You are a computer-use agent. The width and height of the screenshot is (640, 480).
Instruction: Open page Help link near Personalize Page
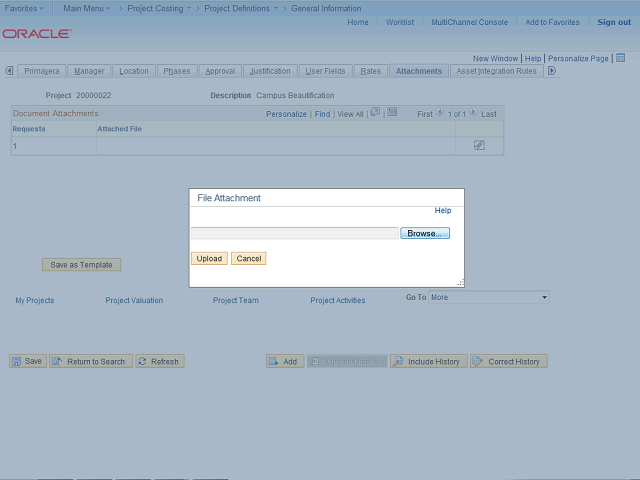[x=533, y=58]
